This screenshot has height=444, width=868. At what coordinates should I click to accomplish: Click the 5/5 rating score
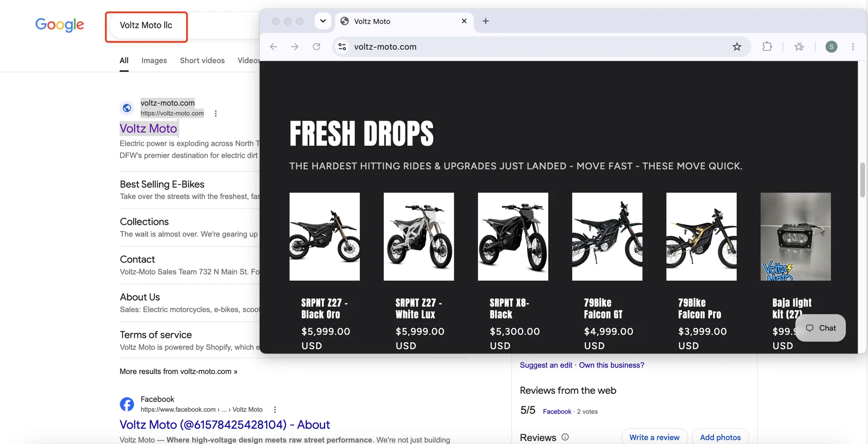pyautogui.click(x=528, y=410)
